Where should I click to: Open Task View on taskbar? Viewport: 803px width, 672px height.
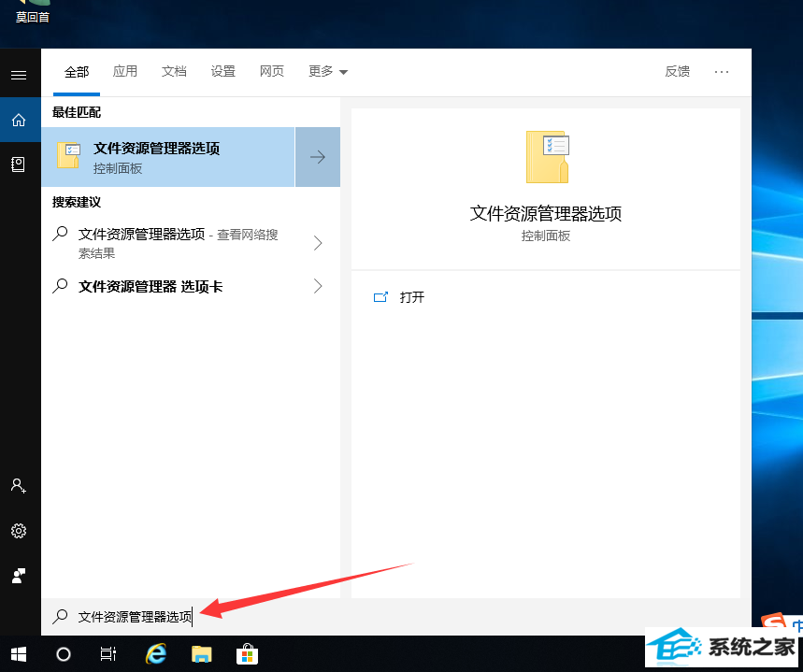[x=108, y=654]
